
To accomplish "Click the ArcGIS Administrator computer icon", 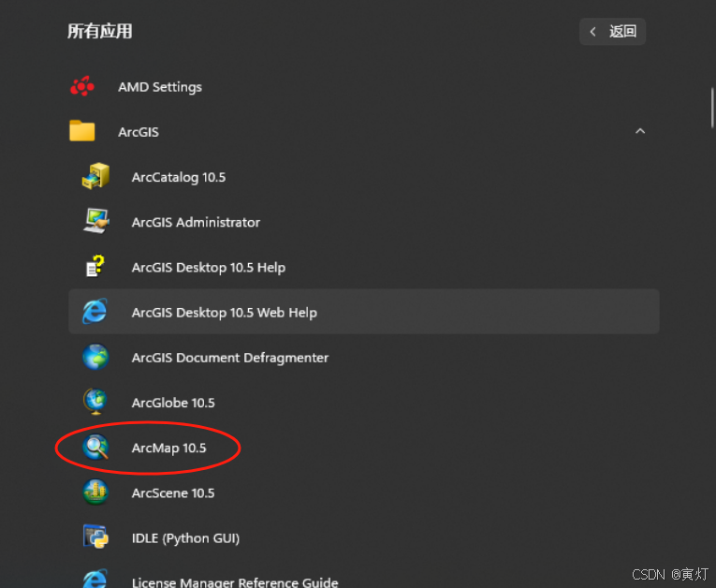I will (95, 221).
